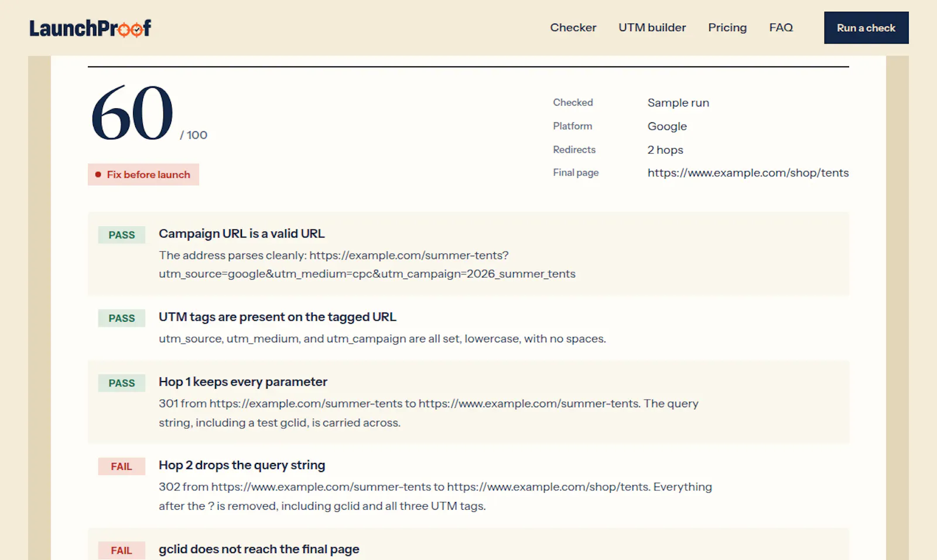The width and height of the screenshot is (937, 560).
Task: Click the parsed campaign URL description text
Action: tap(367, 264)
